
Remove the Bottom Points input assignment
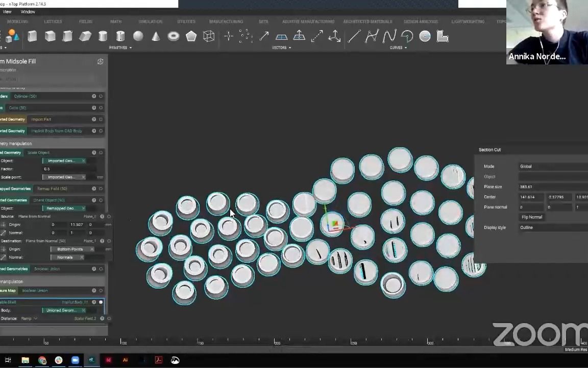92,249
